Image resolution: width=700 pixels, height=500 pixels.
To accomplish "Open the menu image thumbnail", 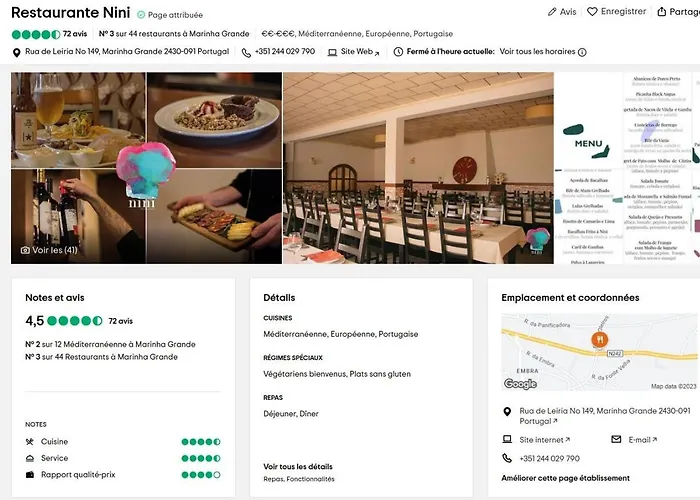I will 627,168.
